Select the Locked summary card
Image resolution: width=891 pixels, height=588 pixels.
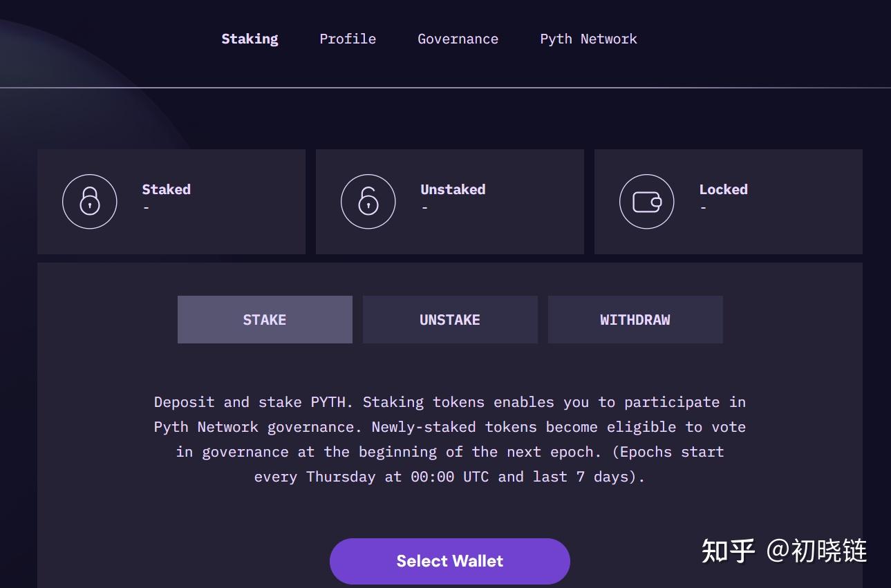point(729,202)
